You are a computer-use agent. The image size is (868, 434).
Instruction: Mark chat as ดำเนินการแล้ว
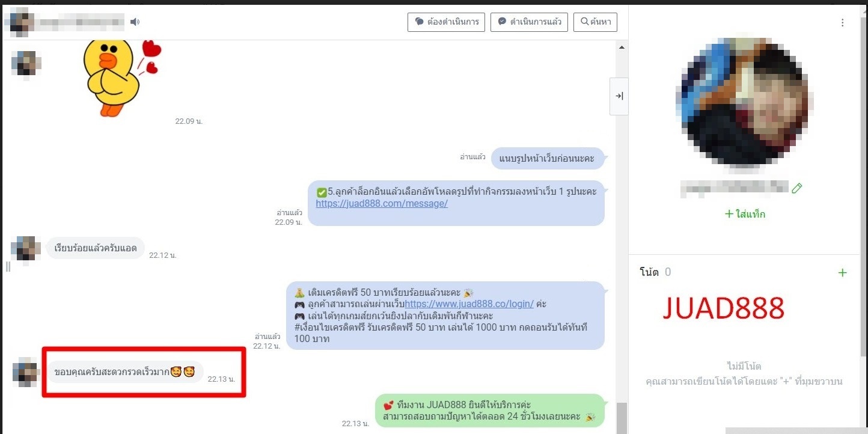529,22
